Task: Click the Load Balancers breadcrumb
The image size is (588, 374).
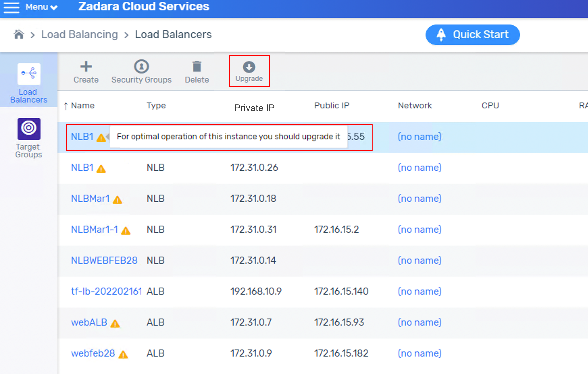Action: [173, 34]
